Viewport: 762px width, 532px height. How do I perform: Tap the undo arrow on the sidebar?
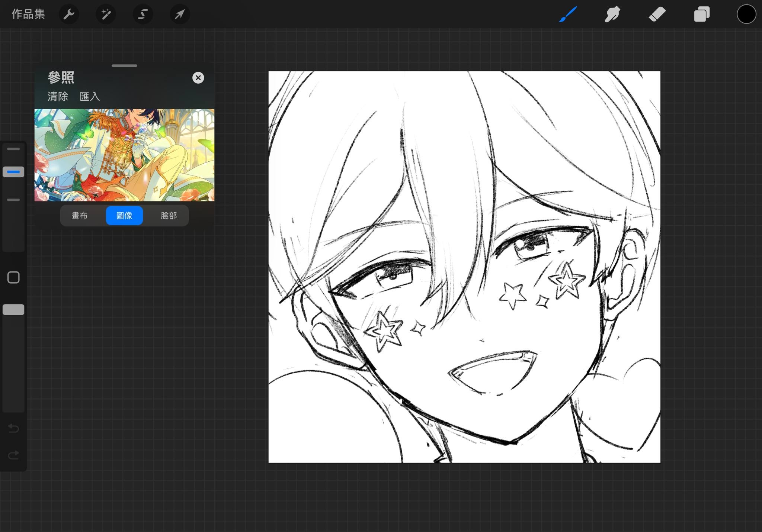point(13,428)
